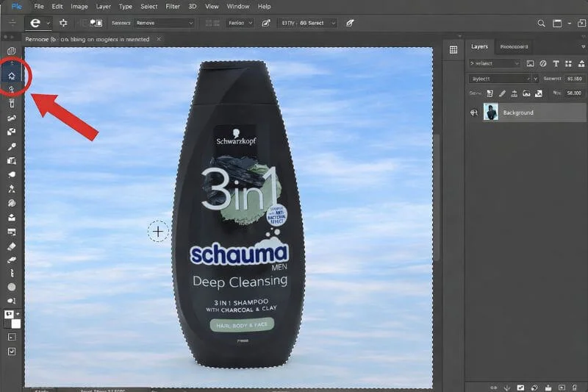The width and height of the screenshot is (588, 392).
Task: Select the solid gray circle tool
Action: tap(12, 287)
